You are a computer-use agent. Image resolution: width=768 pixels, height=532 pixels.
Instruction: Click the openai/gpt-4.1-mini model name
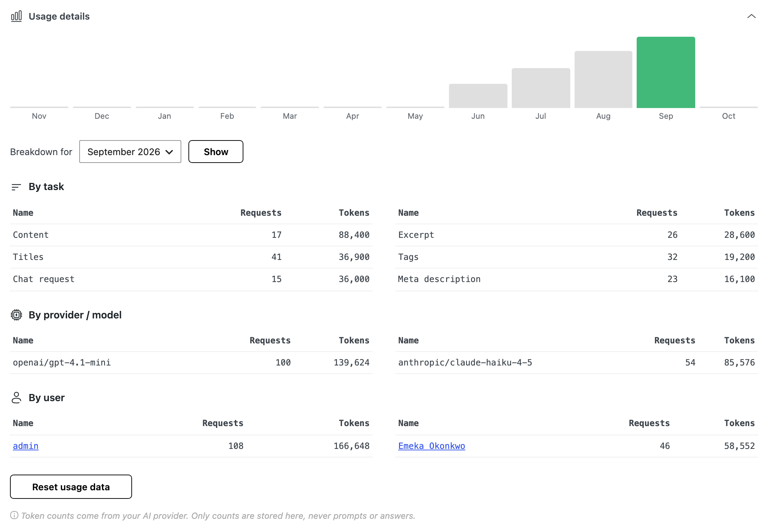pyautogui.click(x=62, y=363)
